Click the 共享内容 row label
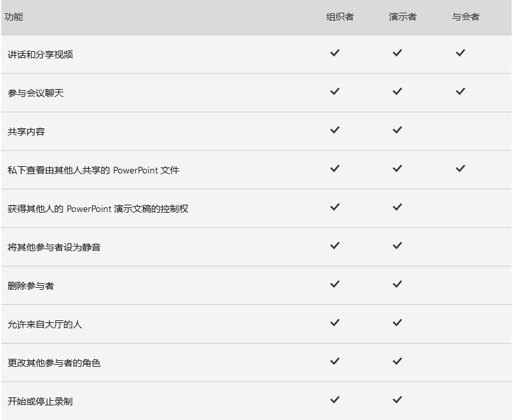 click(x=26, y=132)
